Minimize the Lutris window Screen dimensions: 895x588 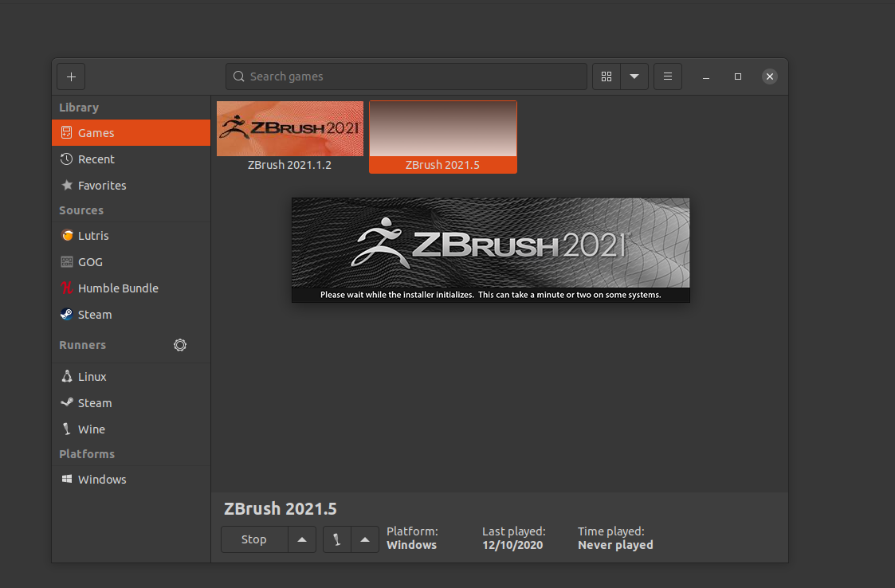tap(706, 76)
